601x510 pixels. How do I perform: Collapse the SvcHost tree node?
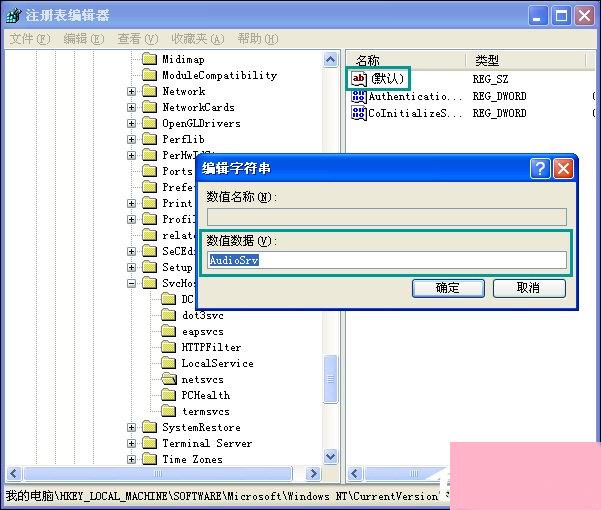[x=131, y=284]
